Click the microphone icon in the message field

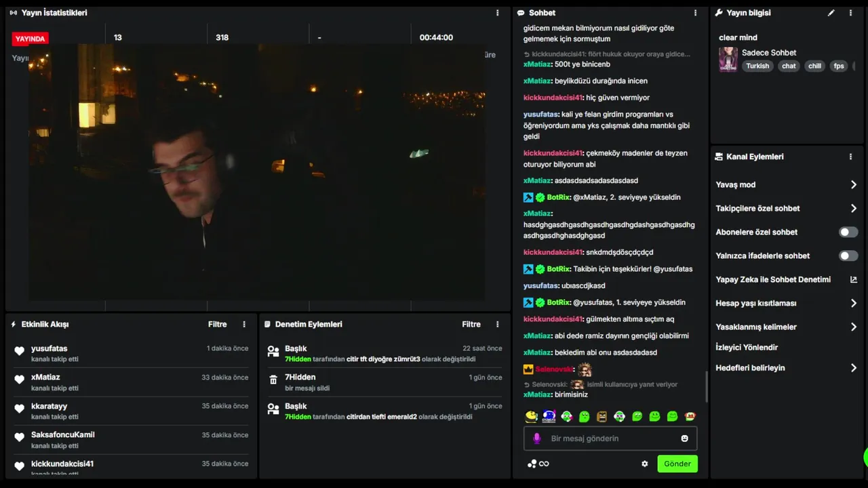click(537, 439)
